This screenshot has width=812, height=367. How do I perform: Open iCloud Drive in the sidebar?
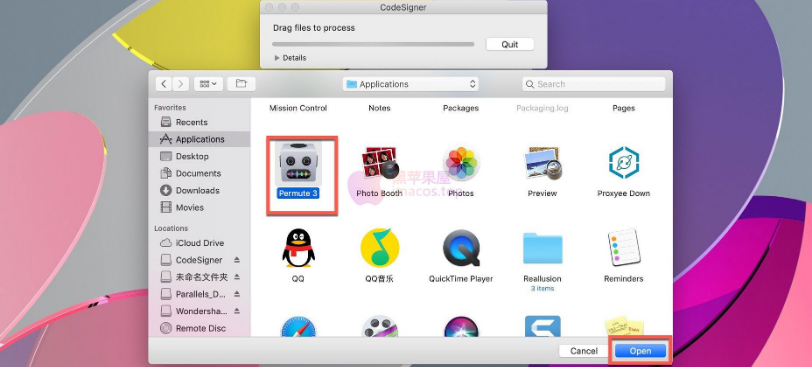coord(199,243)
